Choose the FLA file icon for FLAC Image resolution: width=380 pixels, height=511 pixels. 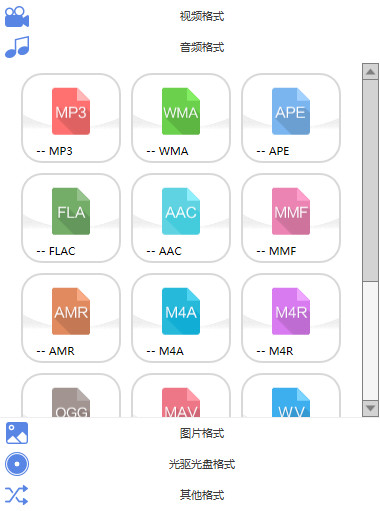tap(71, 211)
